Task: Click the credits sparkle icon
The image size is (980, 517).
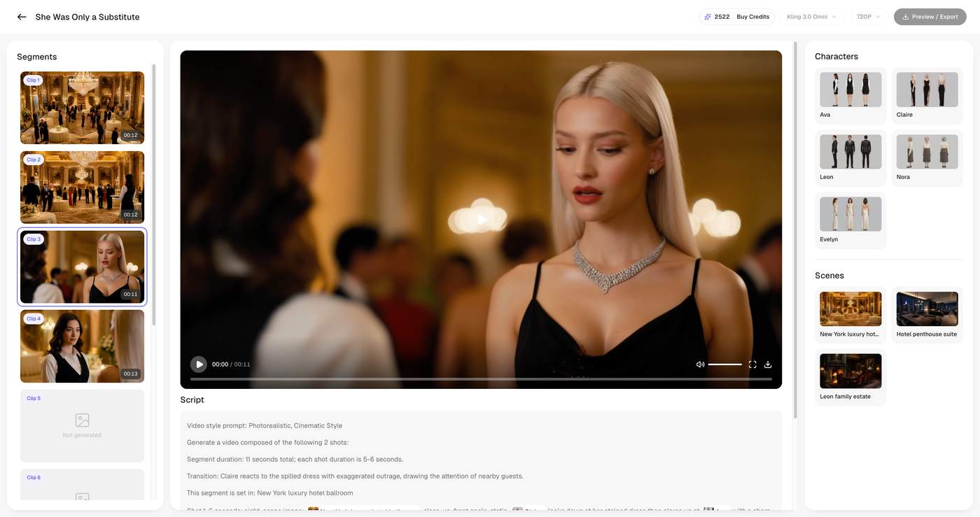Action: point(708,17)
